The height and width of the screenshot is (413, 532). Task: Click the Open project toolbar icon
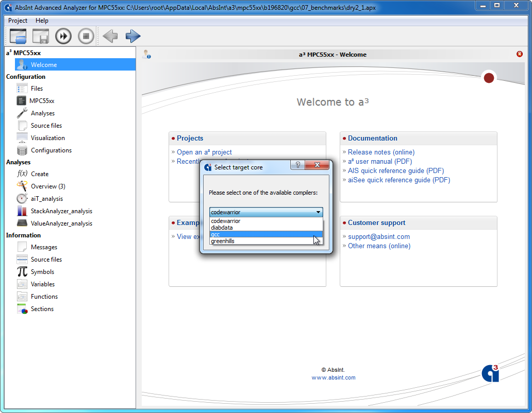click(18, 36)
